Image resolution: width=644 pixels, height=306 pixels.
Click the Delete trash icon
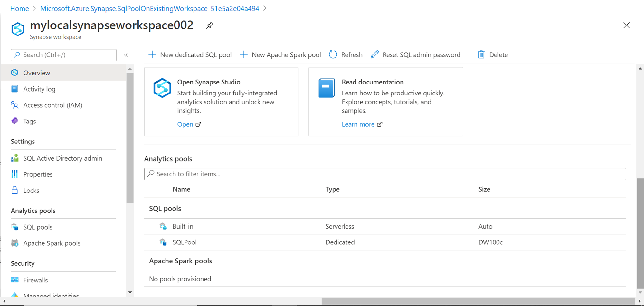click(481, 54)
